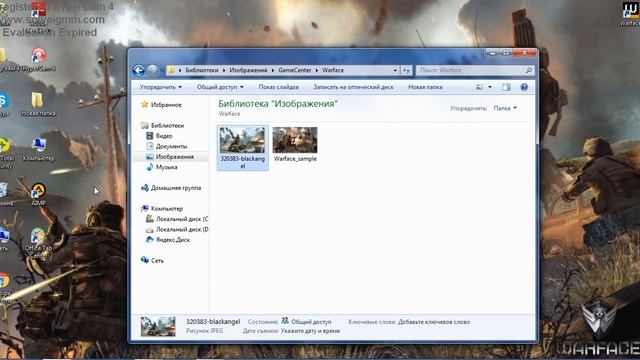640x360 pixels.
Task: Open the Музыка library
Action: coord(162,167)
